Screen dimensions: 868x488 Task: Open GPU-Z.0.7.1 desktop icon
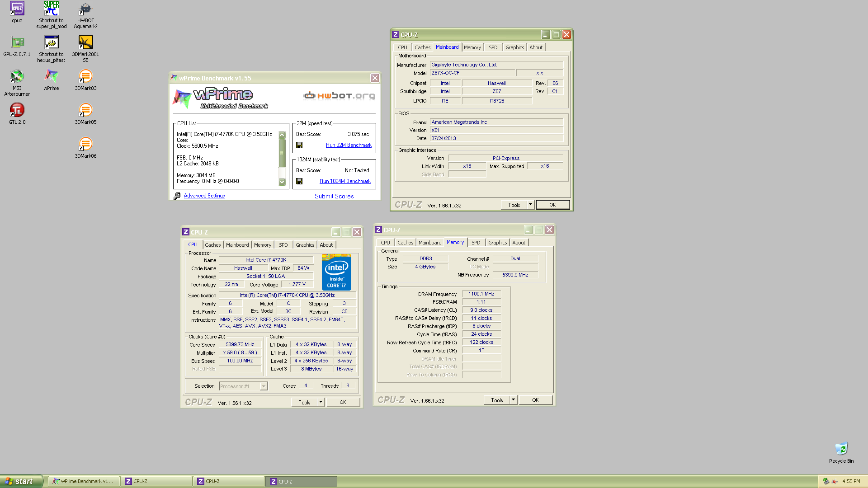point(17,46)
